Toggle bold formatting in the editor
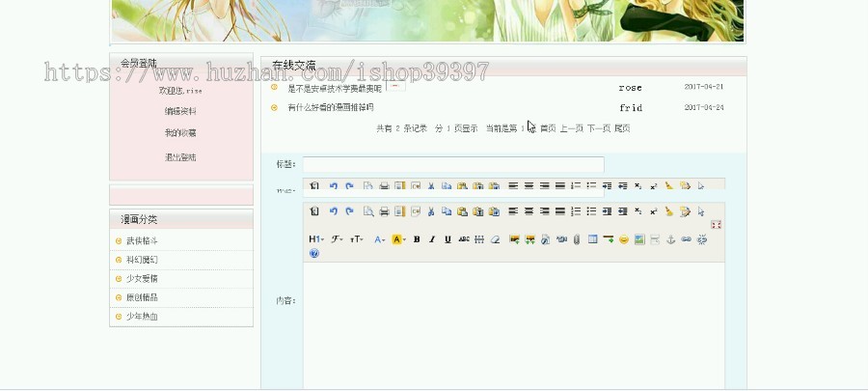The height and width of the screenshot is (391, 868). (x=417, y=239)
